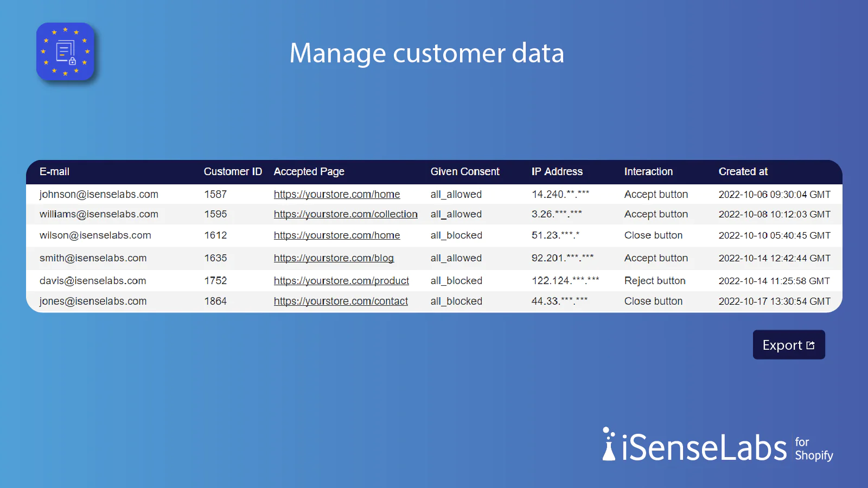Click the GDPR app icon with EU stars
Viewport: 868px width, 488px height.
[x=65, y=52]
